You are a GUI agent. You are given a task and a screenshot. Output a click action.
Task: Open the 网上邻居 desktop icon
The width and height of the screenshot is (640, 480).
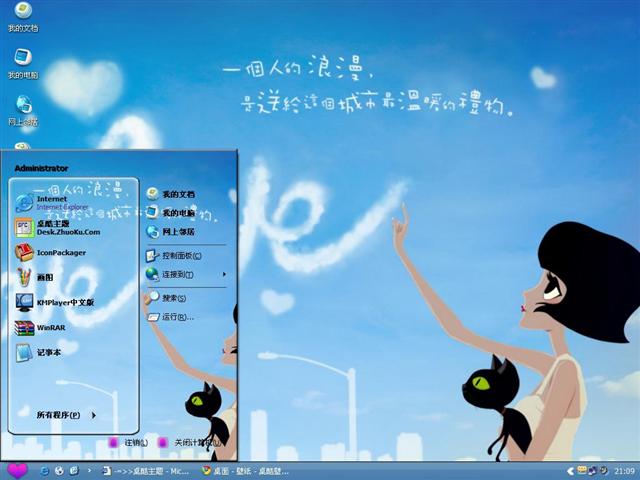[23, 111]
